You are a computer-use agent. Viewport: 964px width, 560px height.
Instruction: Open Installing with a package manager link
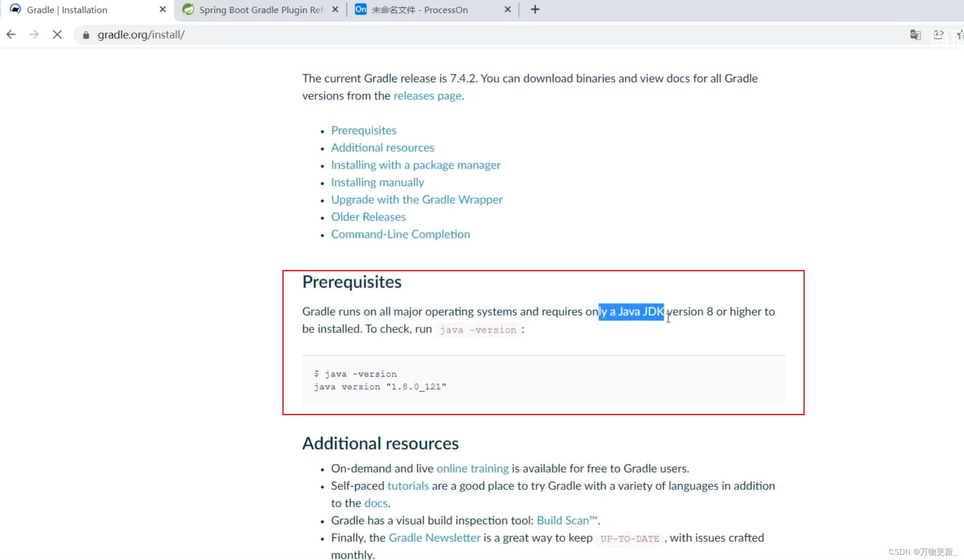415,165
